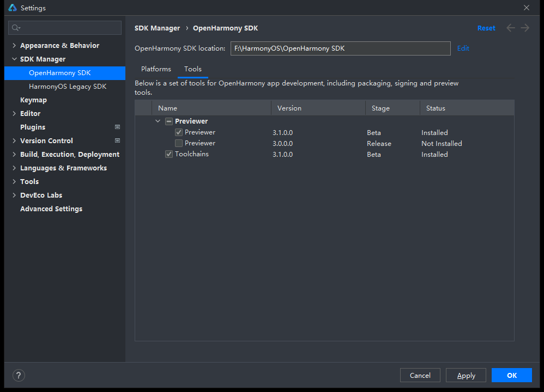Viewport: 544px width, 392px height.
Task: Expand the DevEco Labs section
Action: coord(14,195)
